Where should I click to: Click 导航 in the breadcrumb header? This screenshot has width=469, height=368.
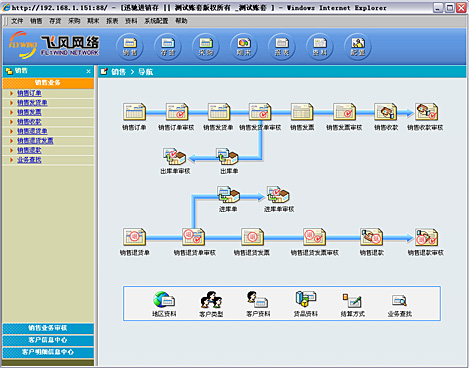click(x=146, y=72)
